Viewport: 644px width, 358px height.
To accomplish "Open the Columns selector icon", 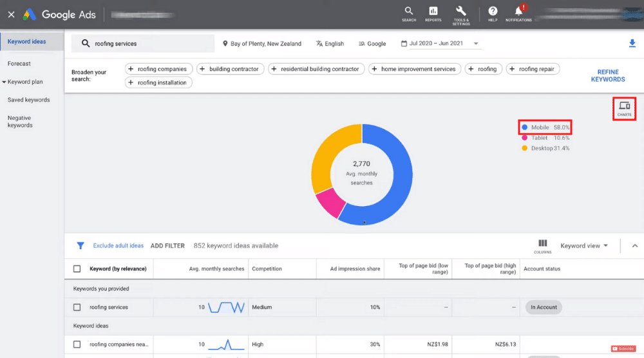I will click(542, 247).
